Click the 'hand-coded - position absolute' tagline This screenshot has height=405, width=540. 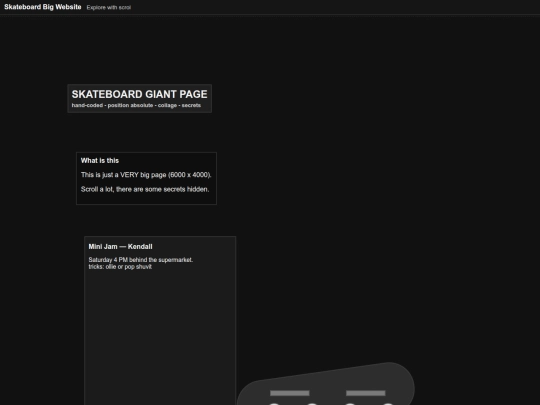(136, 105)
